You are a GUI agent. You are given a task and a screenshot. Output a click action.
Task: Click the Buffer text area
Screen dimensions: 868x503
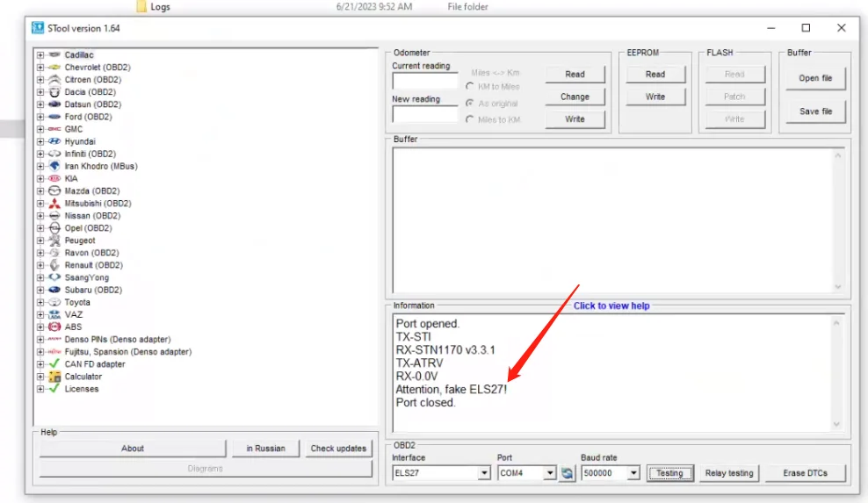click(x=612, y=219)
